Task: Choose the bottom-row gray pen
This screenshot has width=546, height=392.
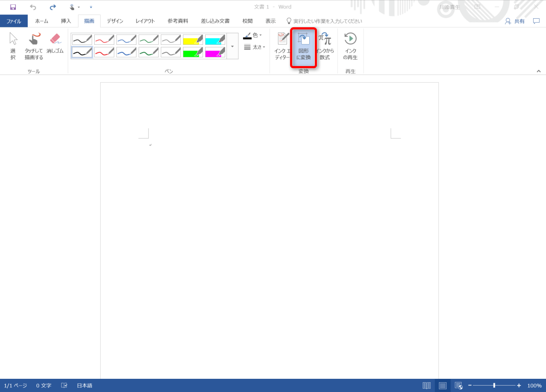Action: coord(171,52)
